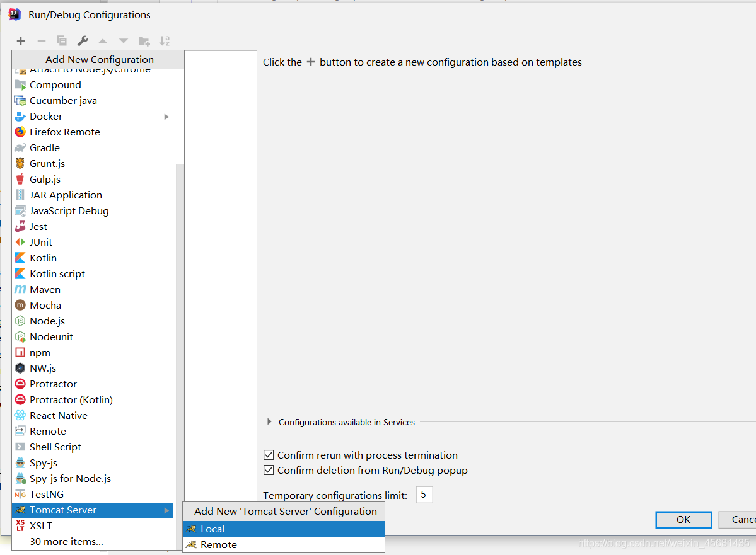Choose Local Tomcat Server configuration

click(x=284, y=529)
